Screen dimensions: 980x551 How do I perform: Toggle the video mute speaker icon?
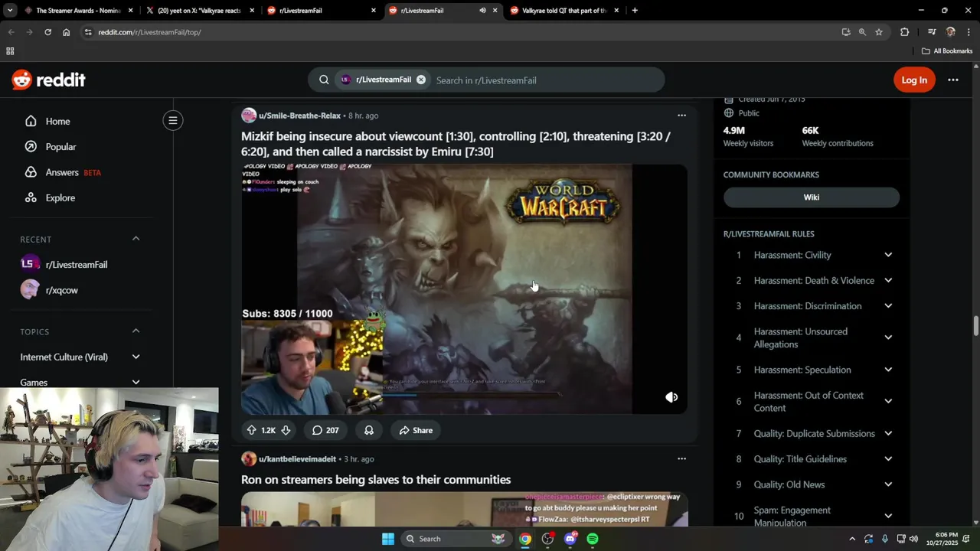coord(671,397)
